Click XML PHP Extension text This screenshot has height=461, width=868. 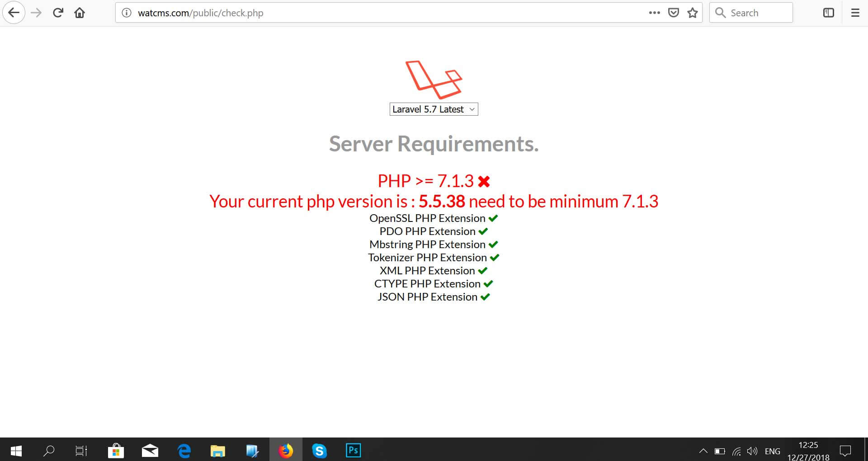[x=427, y=271]
